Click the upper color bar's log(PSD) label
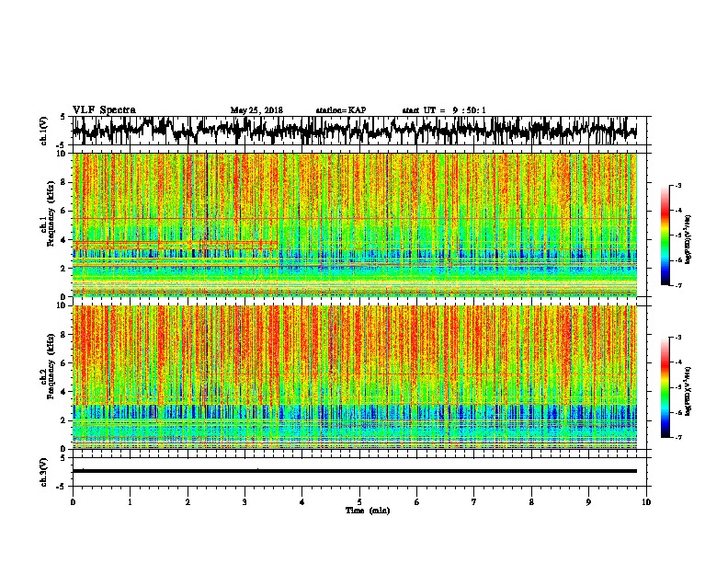Screen dimensions: 728x563 [x=688, y=239]
